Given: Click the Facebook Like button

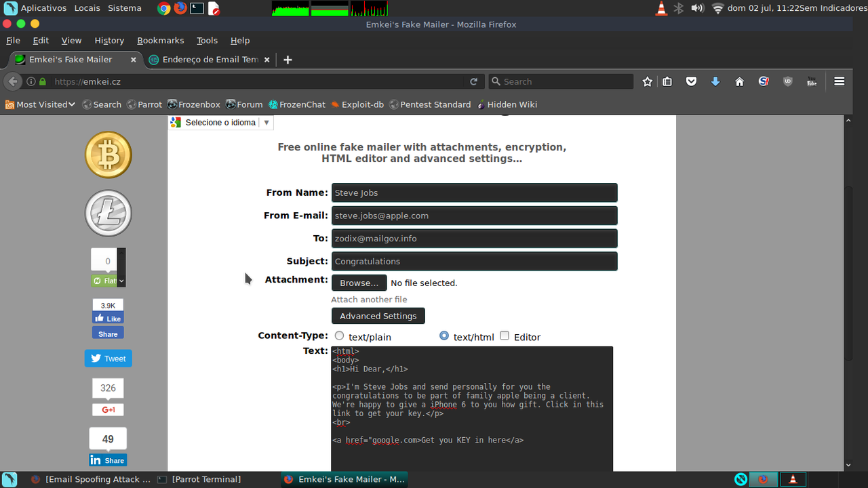Looking at the screenshot, I should pos(108,319).
